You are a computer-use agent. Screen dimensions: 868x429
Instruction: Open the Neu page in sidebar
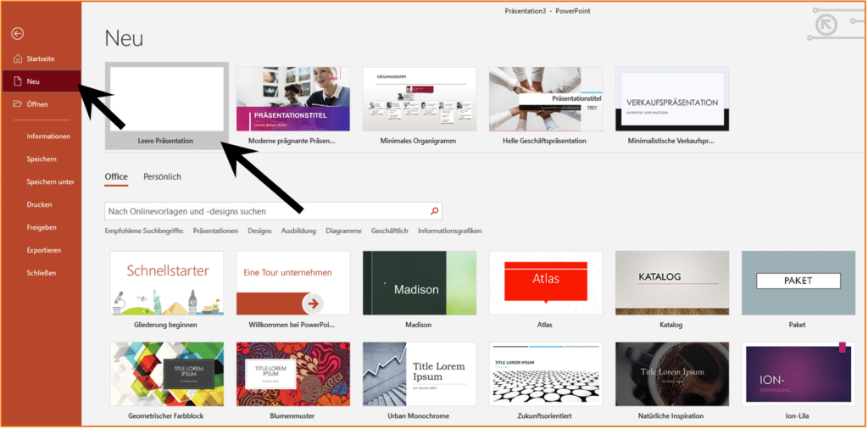click(34, 81)
